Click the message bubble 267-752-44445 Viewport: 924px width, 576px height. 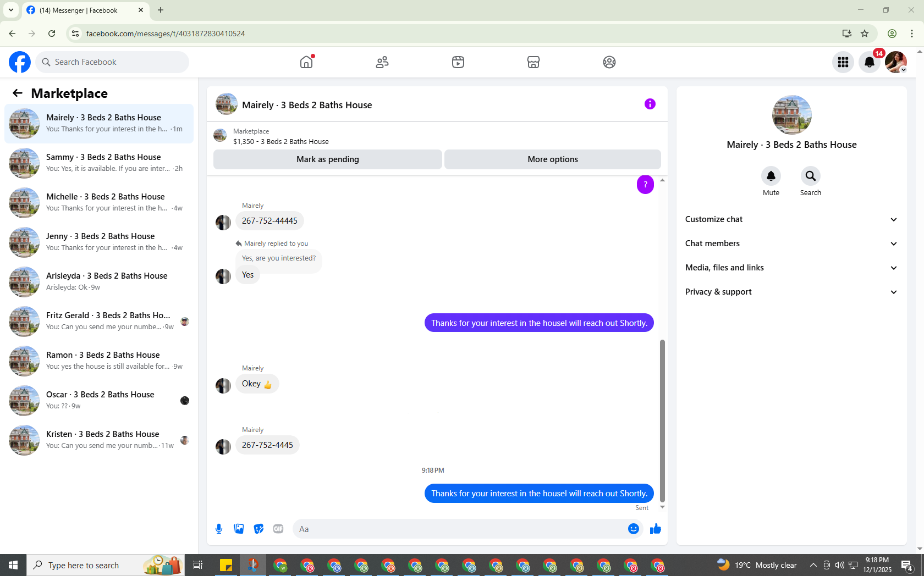pos(269,221)
